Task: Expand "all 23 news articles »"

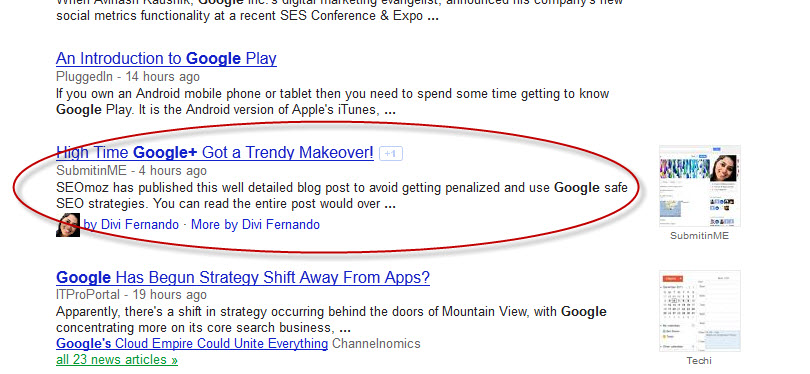Action: coord(117,360)
